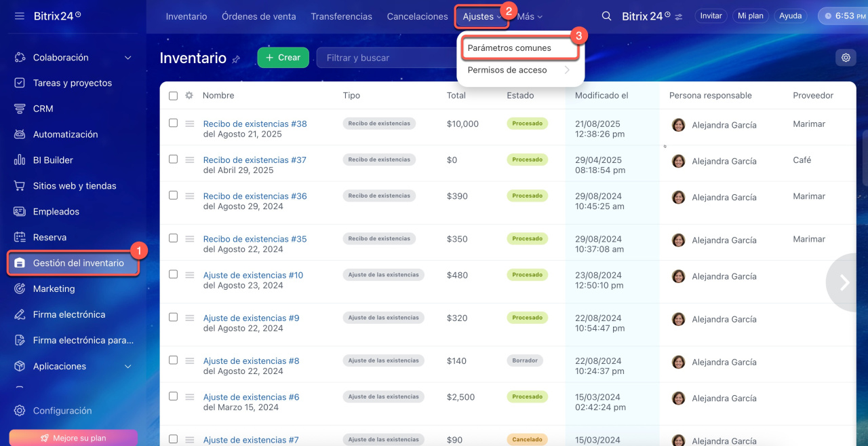868x446 pixels.
Task: Click the CRM icon in the sidebar
Action: pos(20,109)
